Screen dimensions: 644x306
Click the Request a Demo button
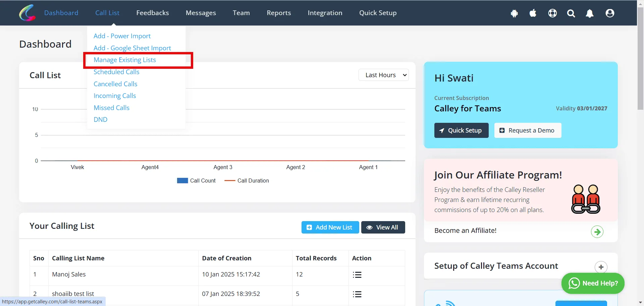coord(528,130)
